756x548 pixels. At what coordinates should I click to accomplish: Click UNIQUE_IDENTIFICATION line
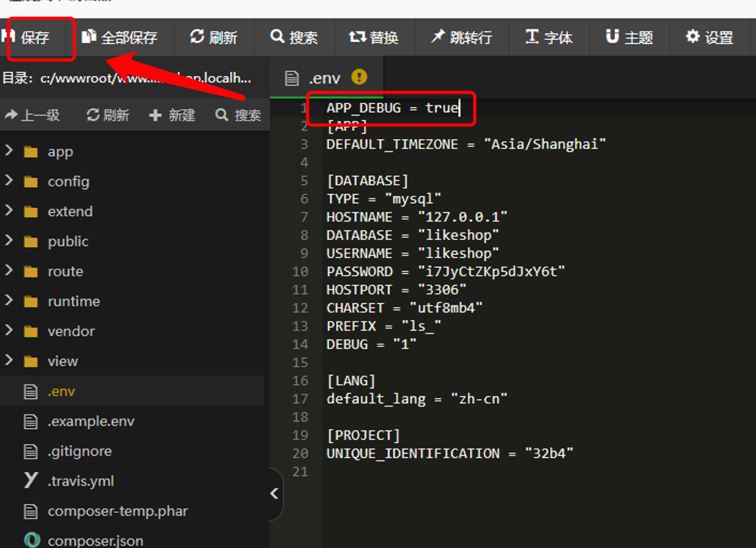click(x=450, y=453)
